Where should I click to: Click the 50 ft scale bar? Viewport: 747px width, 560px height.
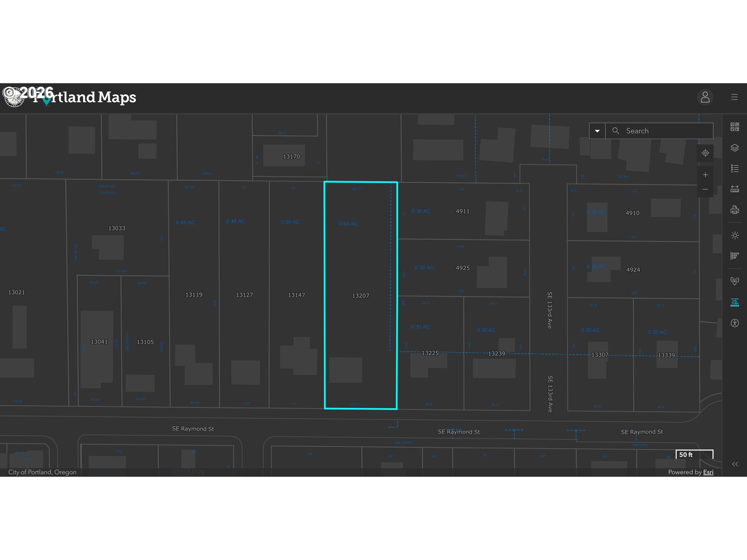[x=694, y=455]
